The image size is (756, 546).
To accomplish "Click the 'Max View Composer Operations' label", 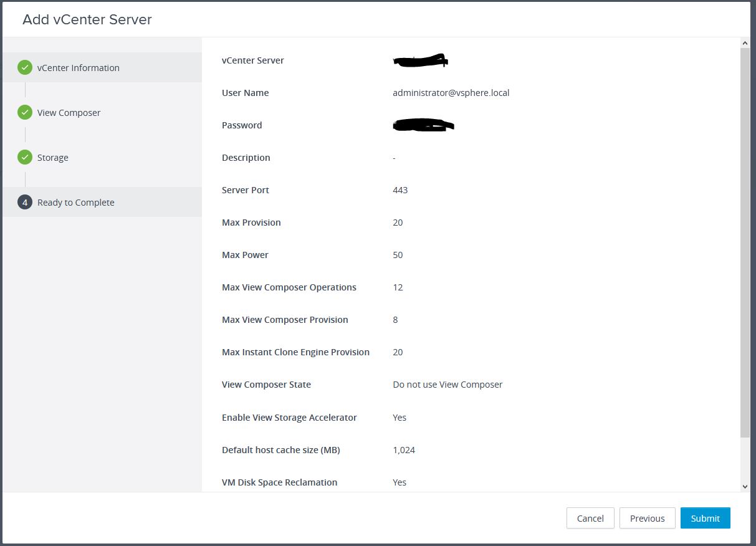I will point(289,287).
